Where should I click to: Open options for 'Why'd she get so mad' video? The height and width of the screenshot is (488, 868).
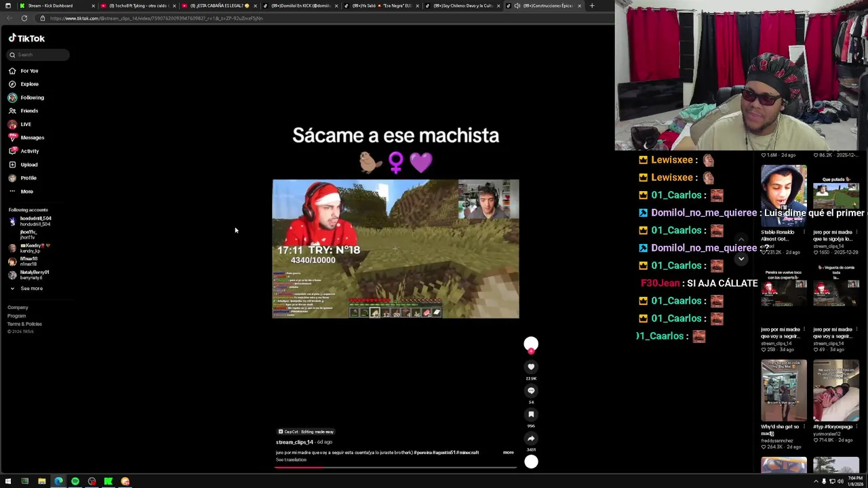click(805, 427)
